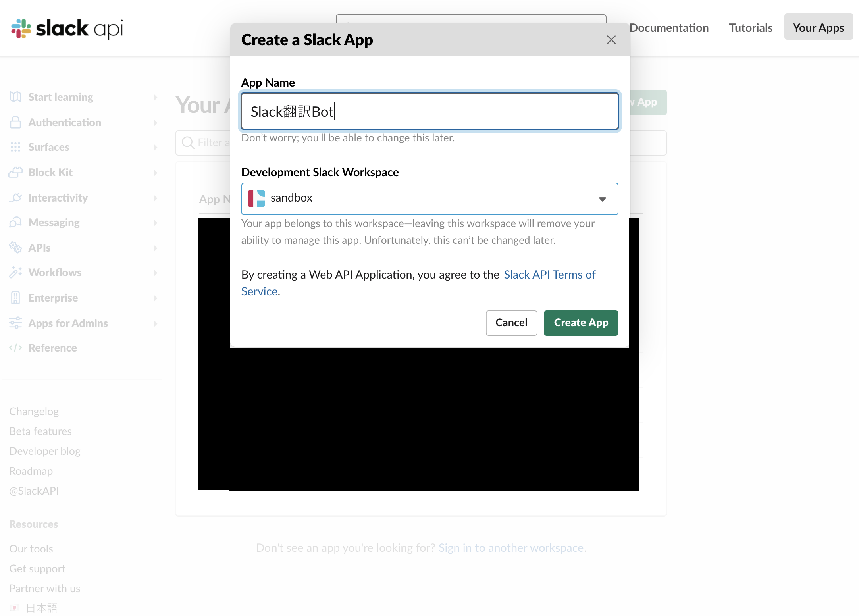Open Surfaces in sidebar
This screenshot has width=859, height=616.
[x=49, y=147]
